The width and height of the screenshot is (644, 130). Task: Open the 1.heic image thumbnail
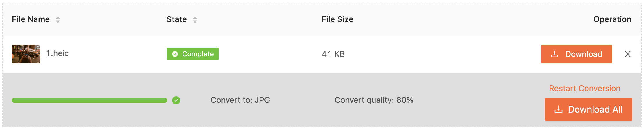tap(26, 54)
